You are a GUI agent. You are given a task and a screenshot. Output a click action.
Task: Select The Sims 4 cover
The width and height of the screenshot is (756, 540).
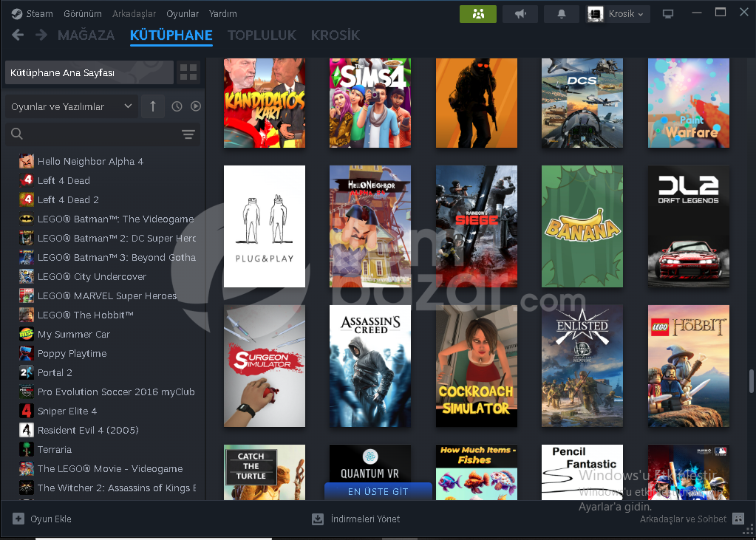370,103
